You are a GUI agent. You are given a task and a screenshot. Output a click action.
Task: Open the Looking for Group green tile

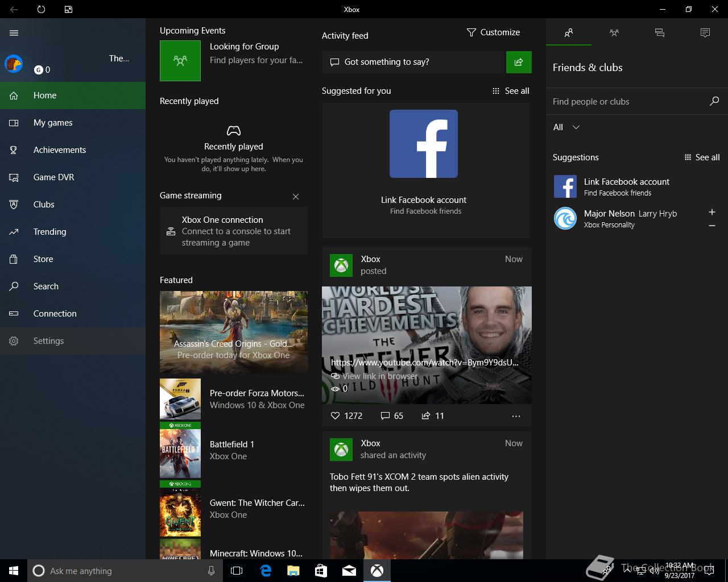180,61
